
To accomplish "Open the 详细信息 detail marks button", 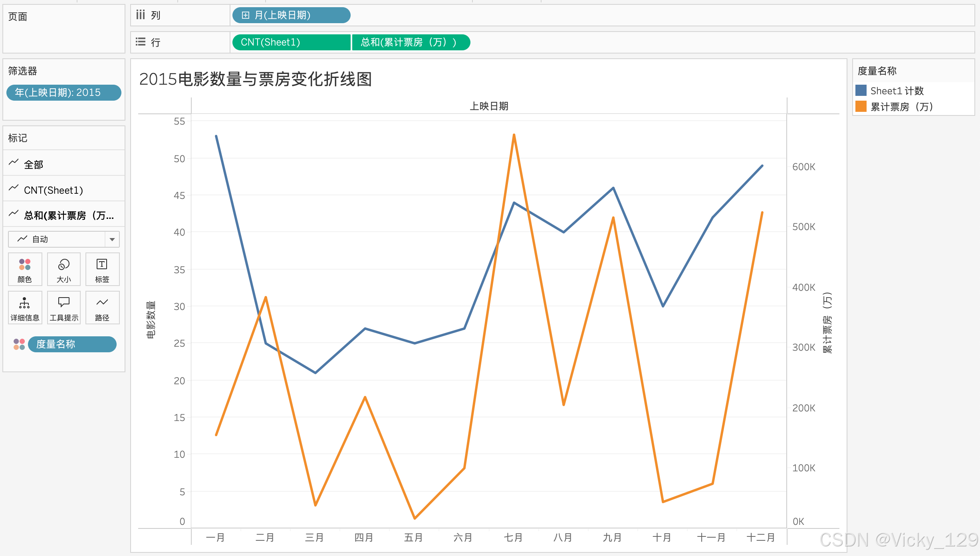I will pyautogui.click(x=25, y=308).
